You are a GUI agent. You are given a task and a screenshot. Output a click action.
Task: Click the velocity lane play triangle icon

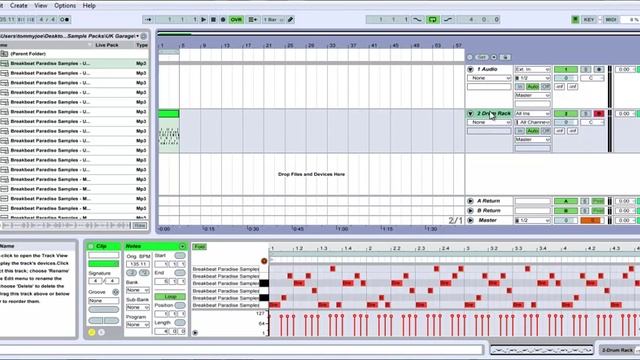[x=195, y=333]
